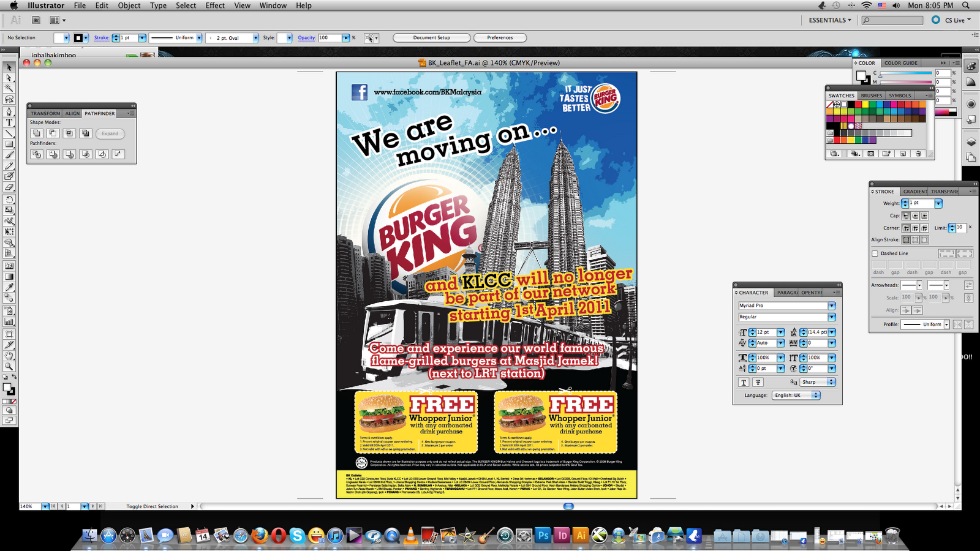980x551 pixels.
Task: Switch to the BRUSHES tab
Action: coord(871,96)
